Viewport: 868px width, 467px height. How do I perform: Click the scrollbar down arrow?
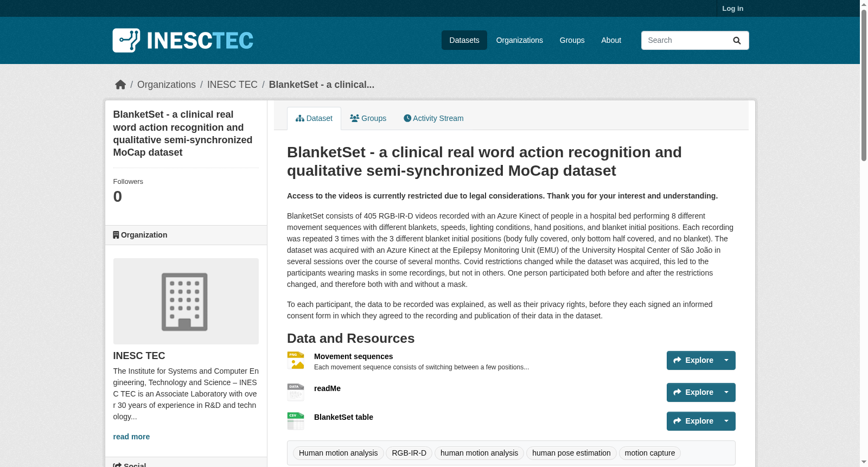click(864, 463)
